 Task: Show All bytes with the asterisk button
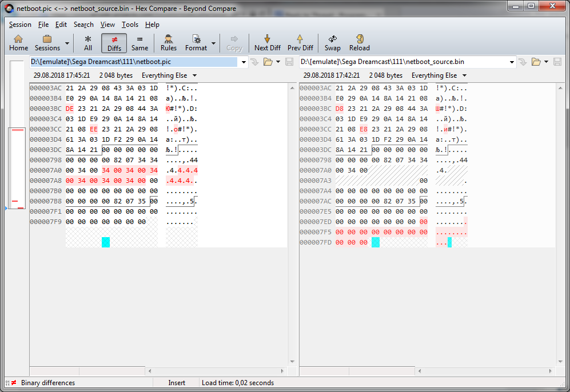pos(88,43)
